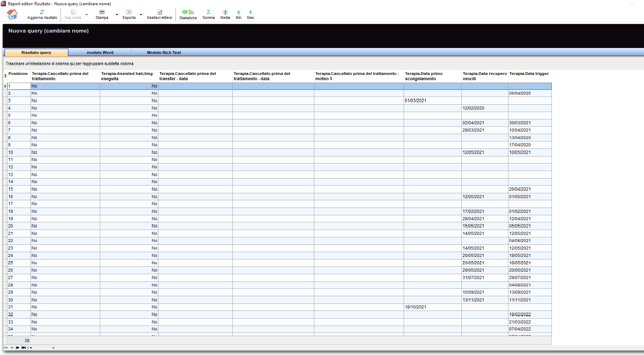Click the Usa come toolbar button
Viewport: 644px width, 355px height.
(73, 14)
